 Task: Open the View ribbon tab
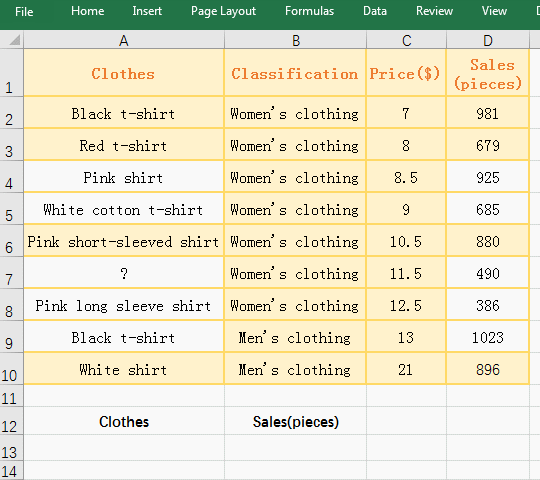(494, 11)
